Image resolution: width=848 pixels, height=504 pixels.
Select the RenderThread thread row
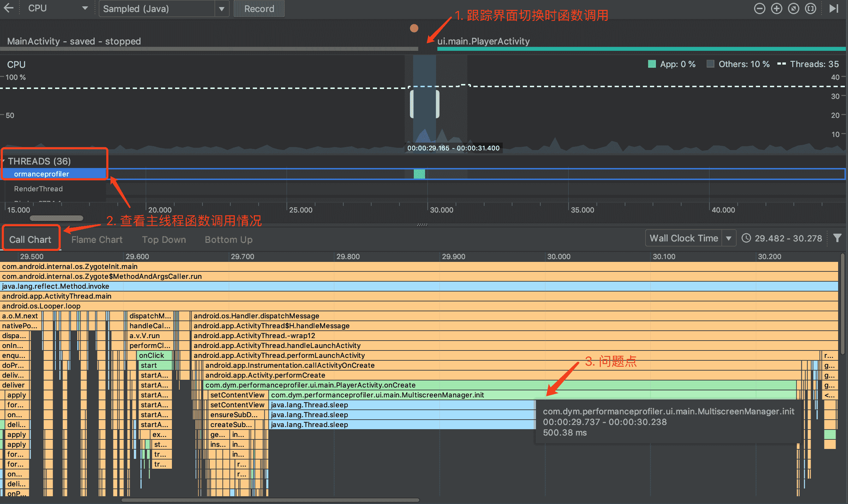[x=38, y=189]
